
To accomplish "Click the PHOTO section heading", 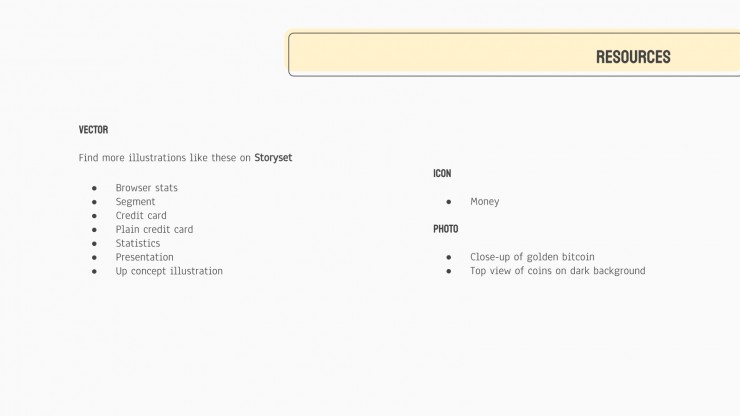I will [x=446, y=229].
